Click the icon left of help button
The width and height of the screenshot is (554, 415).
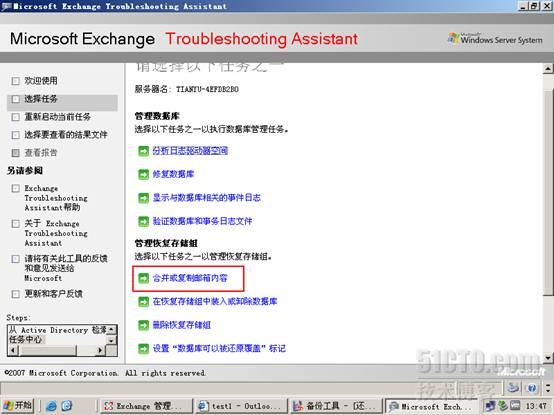pos(513,388)
